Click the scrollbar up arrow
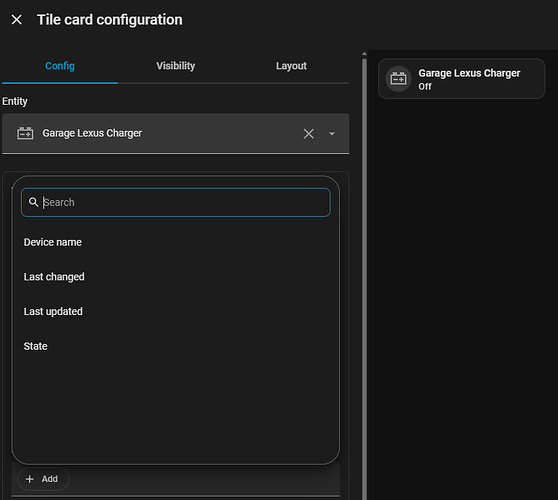 click(364, 54)
